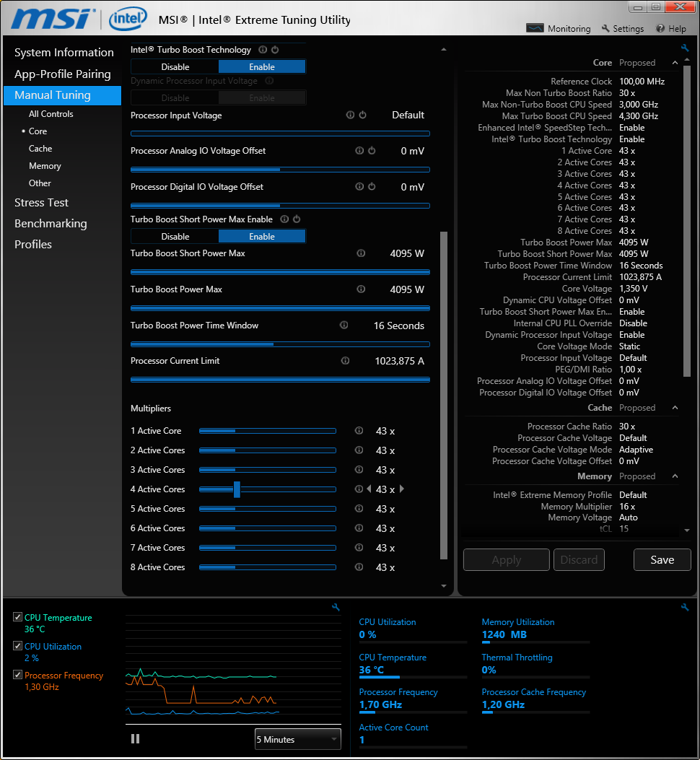This screenshot has height=760, width=700.
Task: Click the Apply button
Action: point(507,560)
